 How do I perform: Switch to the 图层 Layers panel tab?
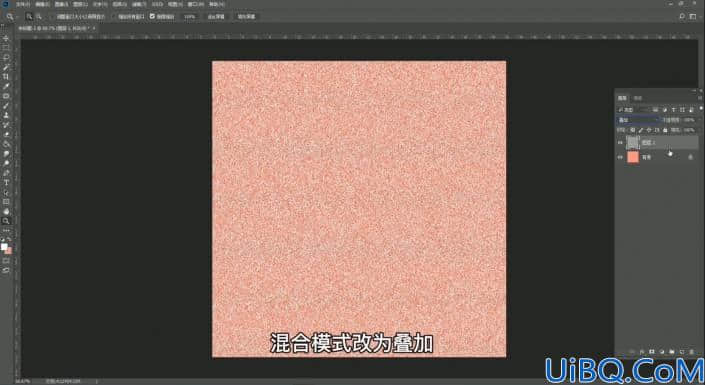[x=622, y=98]
